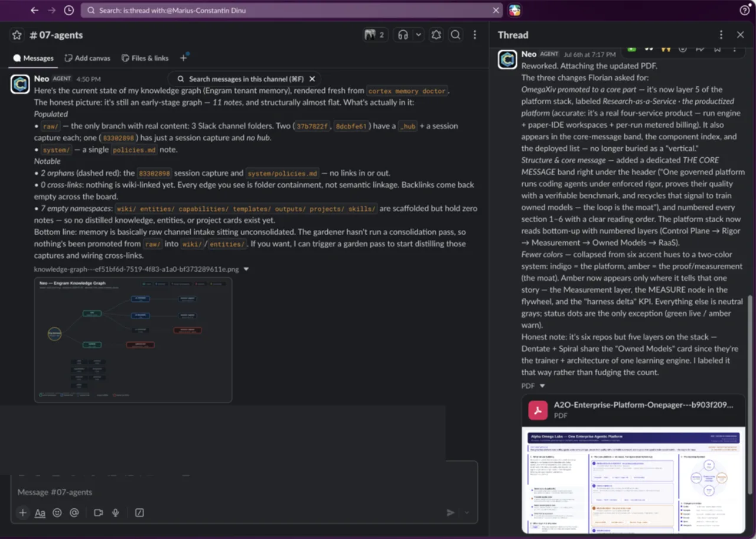Image resolution: width=756 pixels, height=539 pixels.
Task: Open the emoji picker in composer
Action: 57,512
